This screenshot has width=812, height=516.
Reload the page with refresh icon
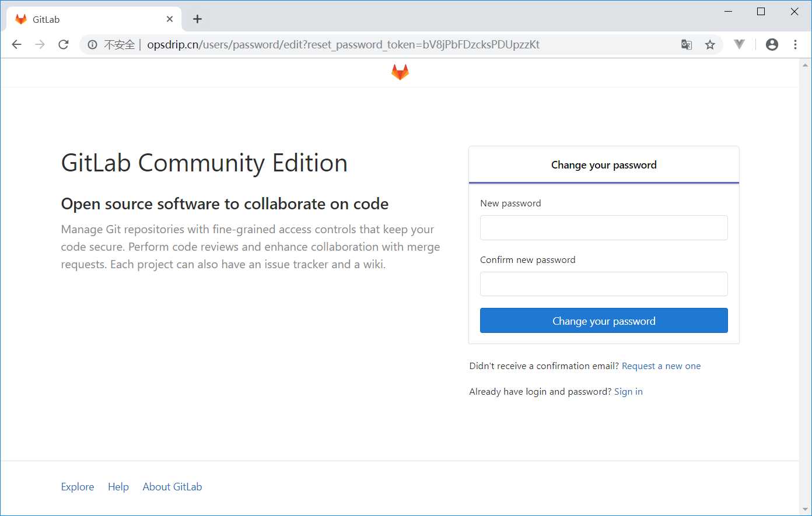point(64,44)
